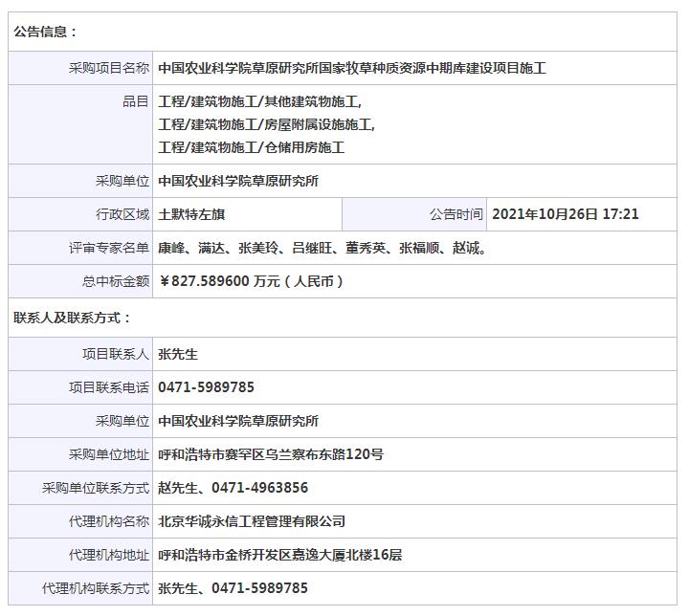Image resolution: width=689 pixels, height=616 pixels.
Task: Click 采购单位 label in contact section
Action: [x=122, y=421]
